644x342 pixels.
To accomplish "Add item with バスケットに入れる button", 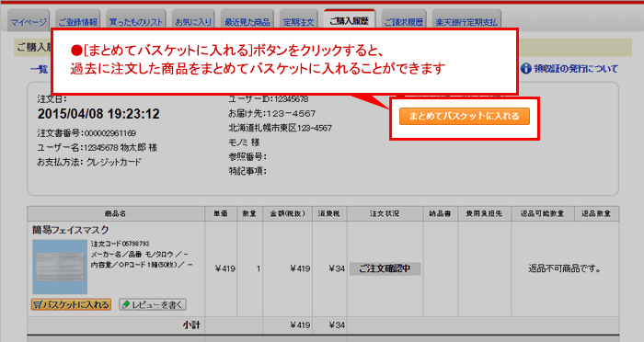I will 71,304.
